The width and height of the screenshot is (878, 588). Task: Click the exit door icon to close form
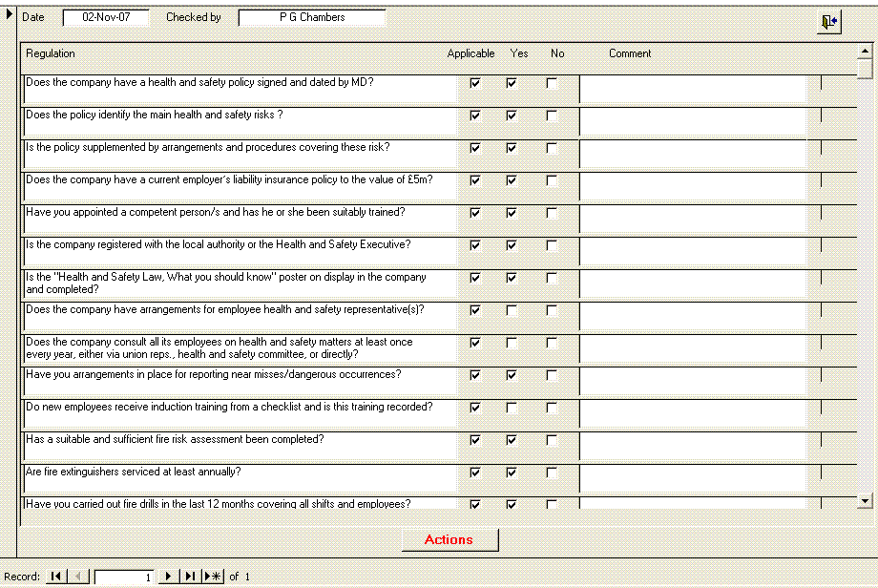pos(828,23)
